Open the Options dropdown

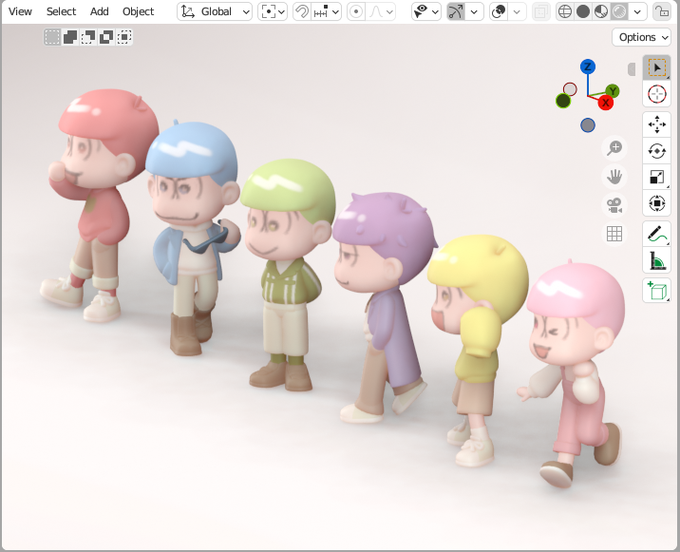click(641, 37)
